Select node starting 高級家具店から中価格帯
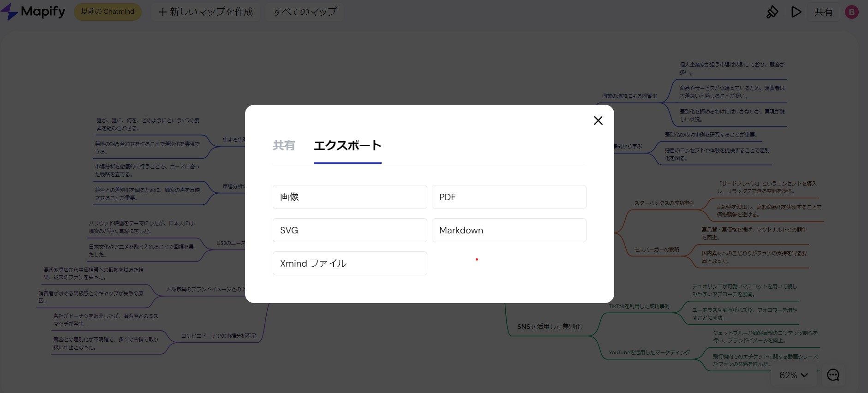The image size is (868, 393). [93, 273]
